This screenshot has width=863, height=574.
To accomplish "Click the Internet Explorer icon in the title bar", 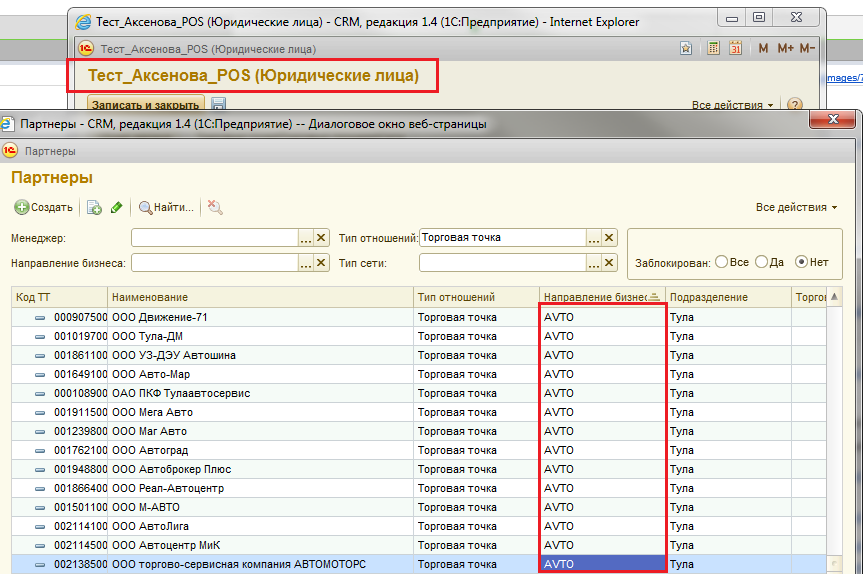I will (83, 22).
